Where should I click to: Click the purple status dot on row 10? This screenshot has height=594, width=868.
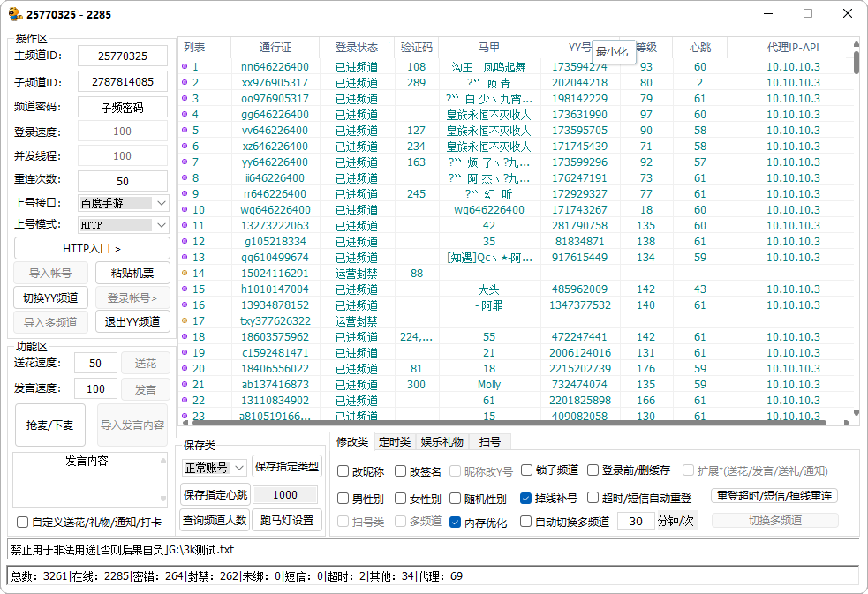click(x=185, y=210)
